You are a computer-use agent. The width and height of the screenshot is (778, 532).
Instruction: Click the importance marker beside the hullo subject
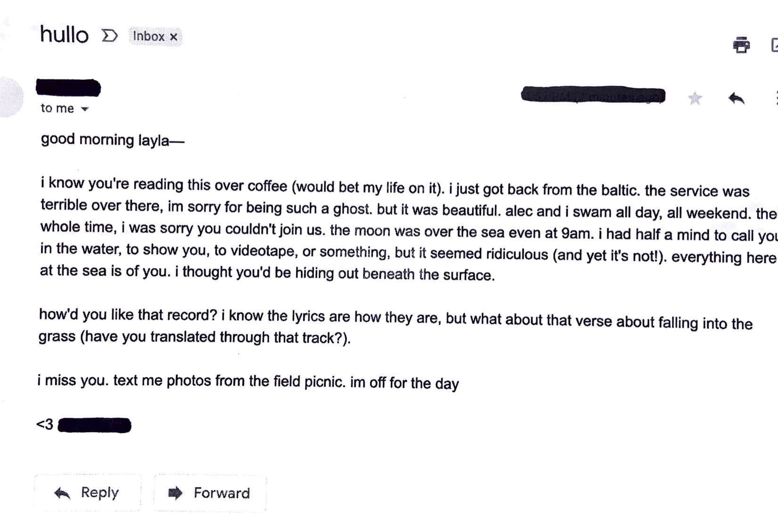(109, 35)
